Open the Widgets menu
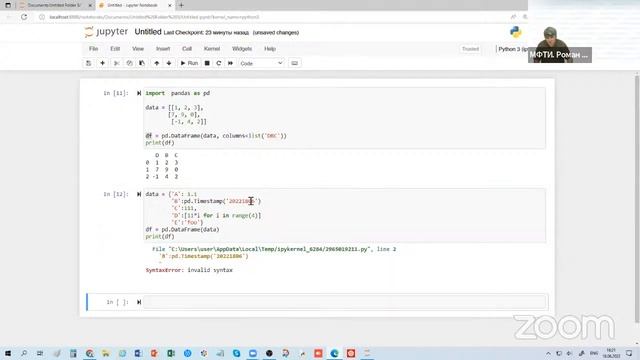Image resolution: width=640 pixels, height=360 pixels. pyautogui.click(x=242, y=49)
